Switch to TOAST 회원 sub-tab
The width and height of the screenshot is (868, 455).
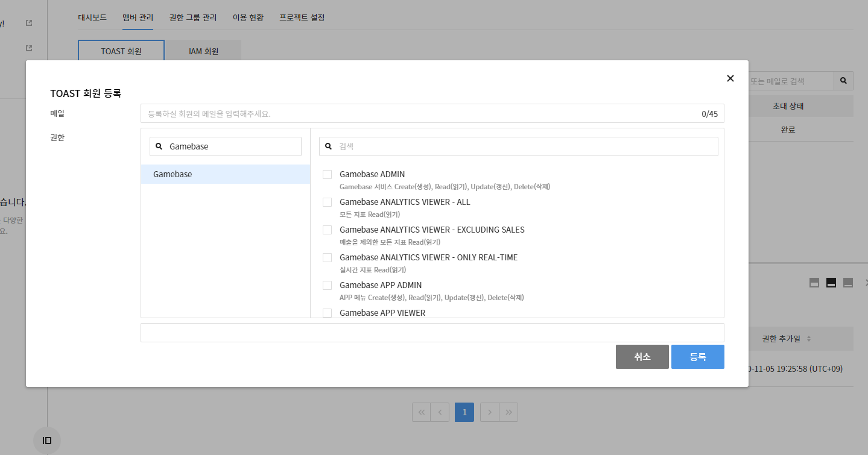coord(121,51)
